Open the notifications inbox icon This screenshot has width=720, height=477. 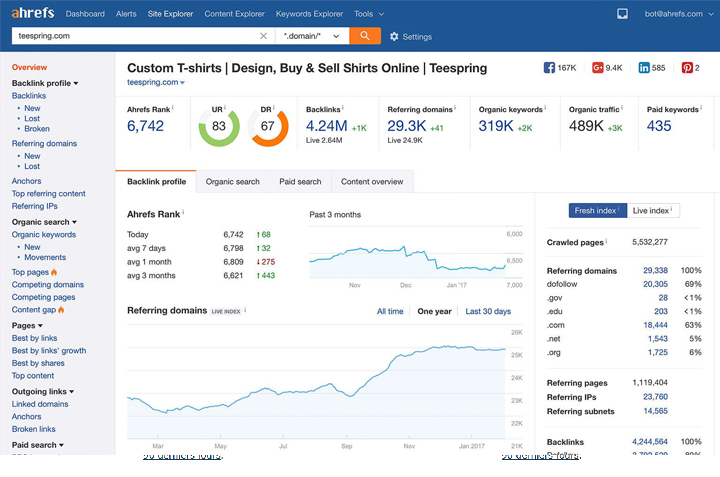pyautogui.click(x=622, y=14)
